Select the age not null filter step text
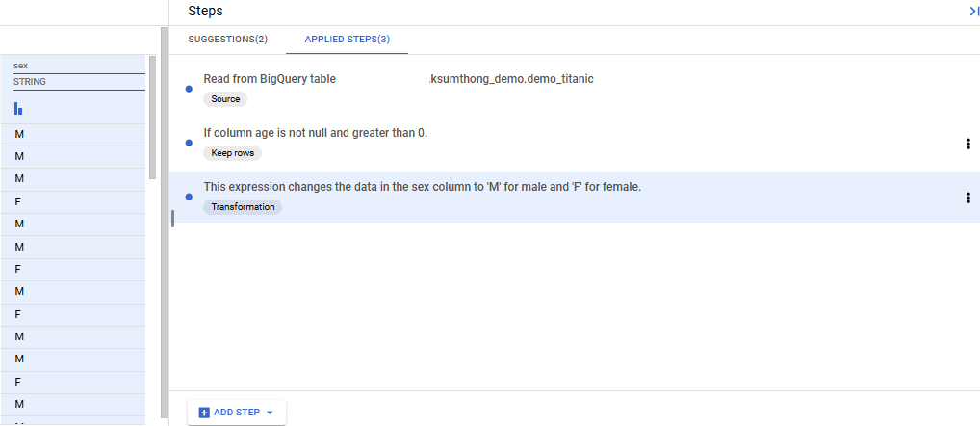 click(315, 132)
